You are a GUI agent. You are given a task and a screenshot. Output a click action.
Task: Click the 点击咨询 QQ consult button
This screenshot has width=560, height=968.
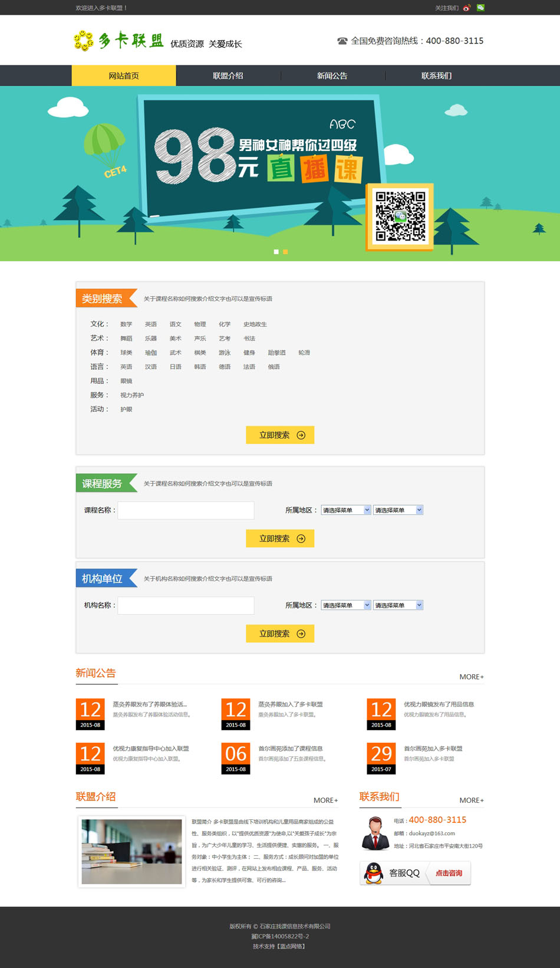(x=449, y=873)
